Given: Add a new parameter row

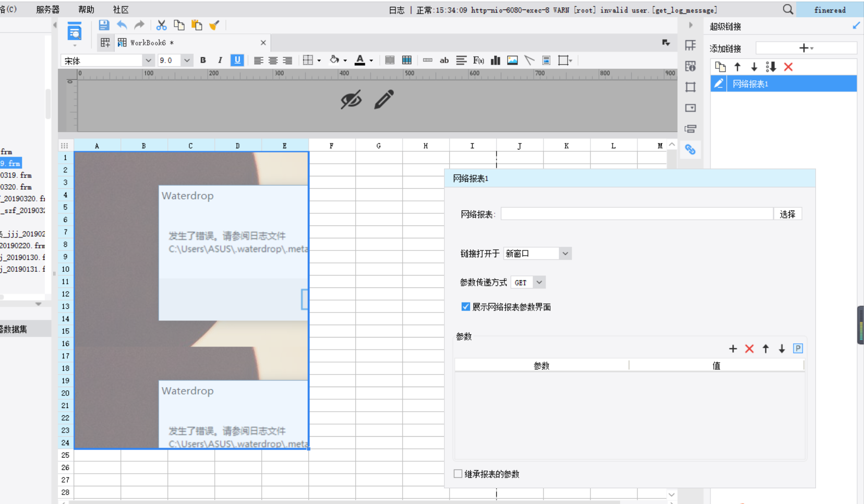Looking at the screenshot, I should pos(733,349).
